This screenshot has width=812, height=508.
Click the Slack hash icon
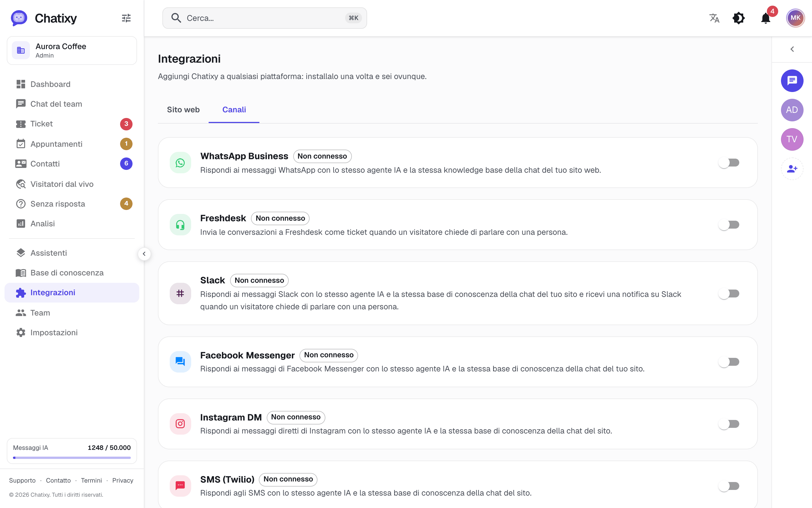(x=180, y=293)
